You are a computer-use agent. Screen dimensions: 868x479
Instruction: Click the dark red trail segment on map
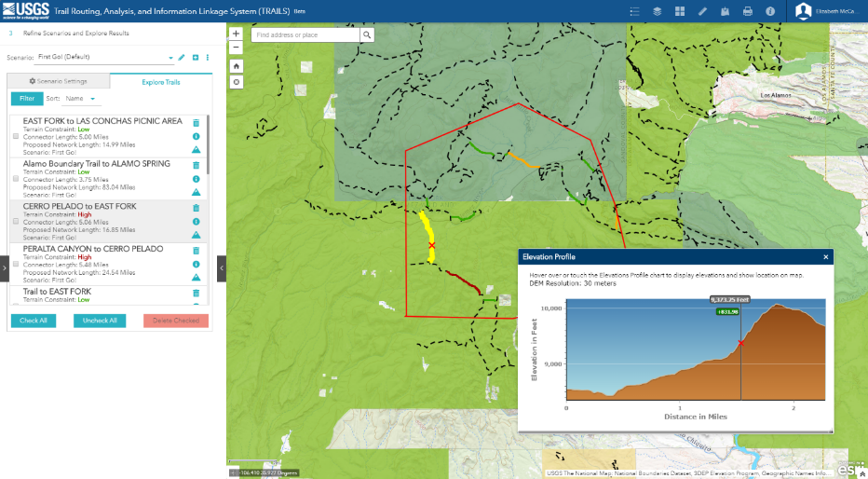coord(464,282)
